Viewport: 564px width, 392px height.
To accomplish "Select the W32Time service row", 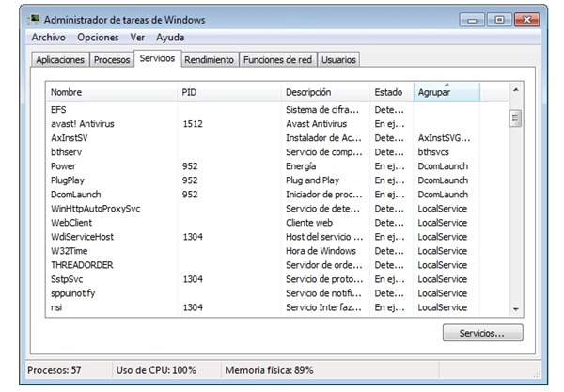I will (x=277, y=251).
